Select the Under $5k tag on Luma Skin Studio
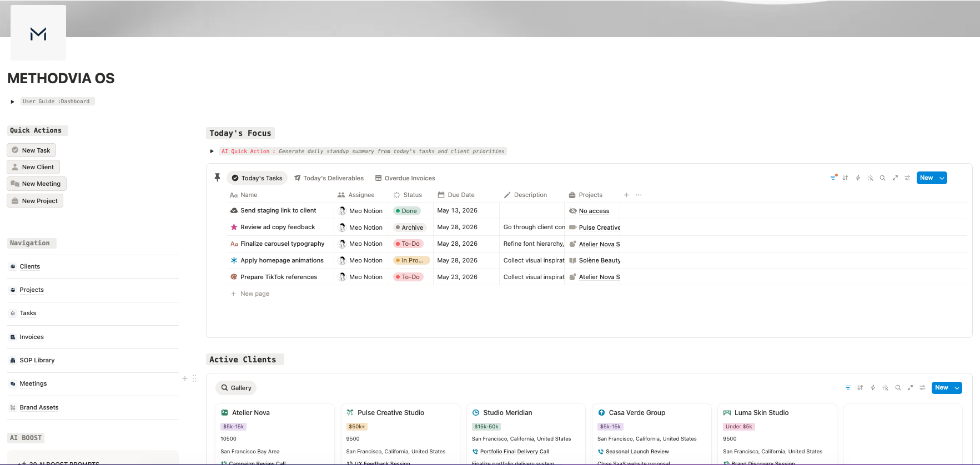 click(x=738, y=427)
